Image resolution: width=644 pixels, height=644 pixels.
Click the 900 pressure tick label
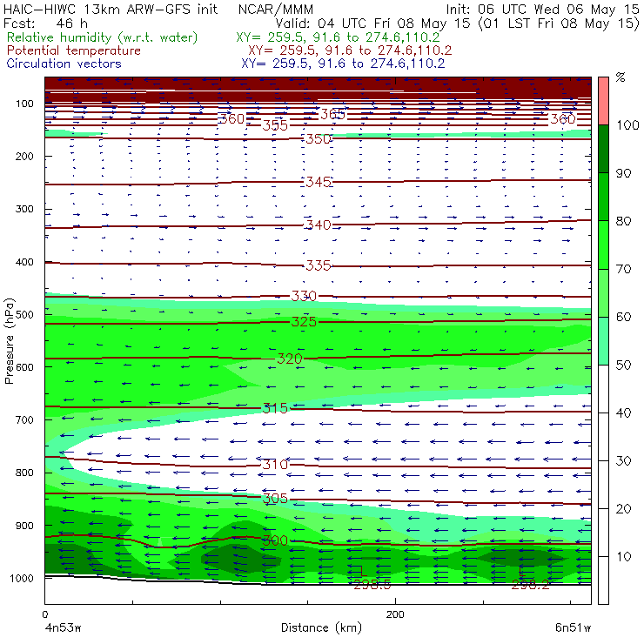pyautogui.click(x=24, y=526)
